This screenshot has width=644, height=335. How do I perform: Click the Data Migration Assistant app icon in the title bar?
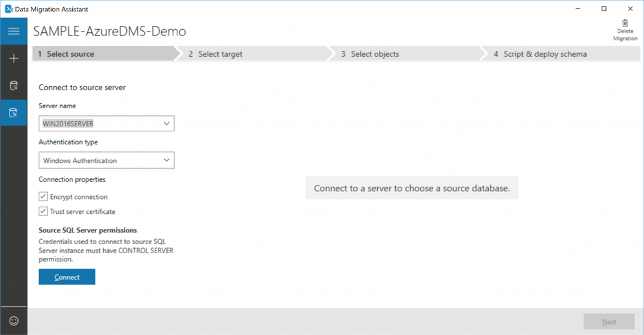(x=8, y=8)
